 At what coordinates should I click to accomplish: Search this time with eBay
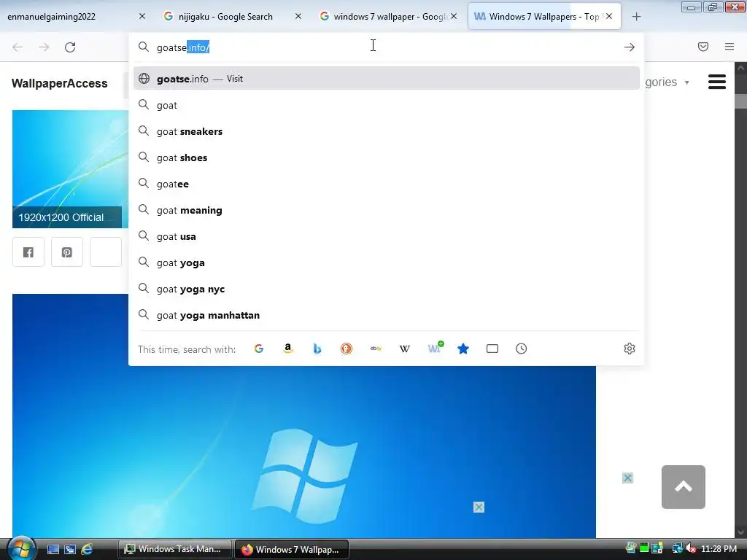376,349
